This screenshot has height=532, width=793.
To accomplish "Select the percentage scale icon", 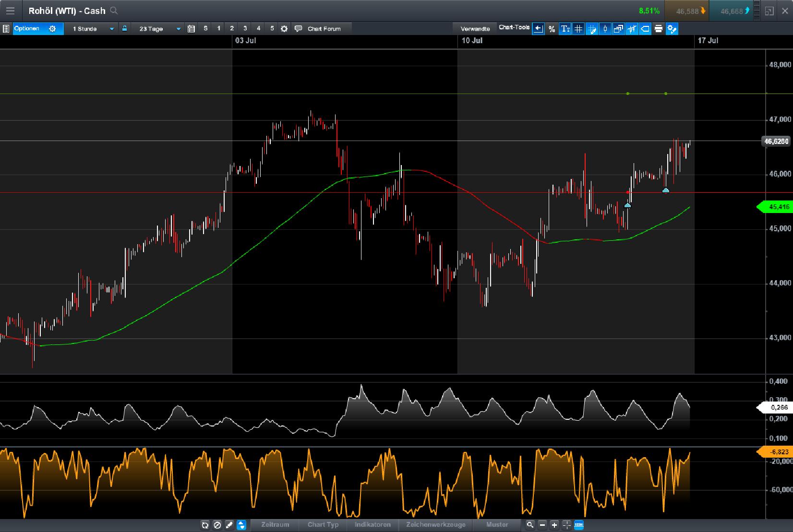I will [x=552, y=29].
